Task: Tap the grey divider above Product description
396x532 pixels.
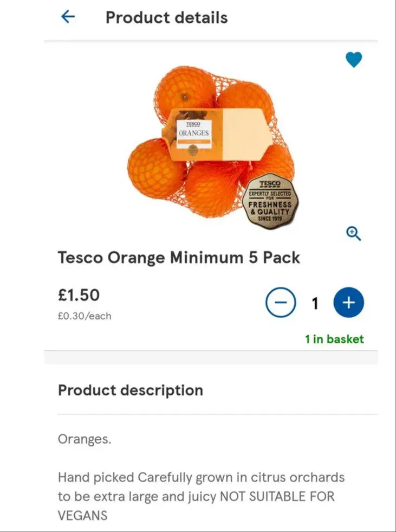Action: [x=211, y=357]
